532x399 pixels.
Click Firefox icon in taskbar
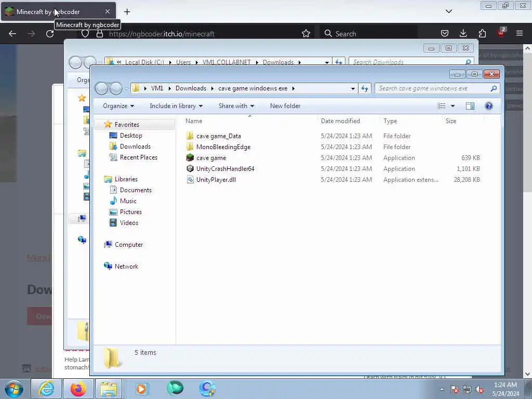tap(78, 389)
